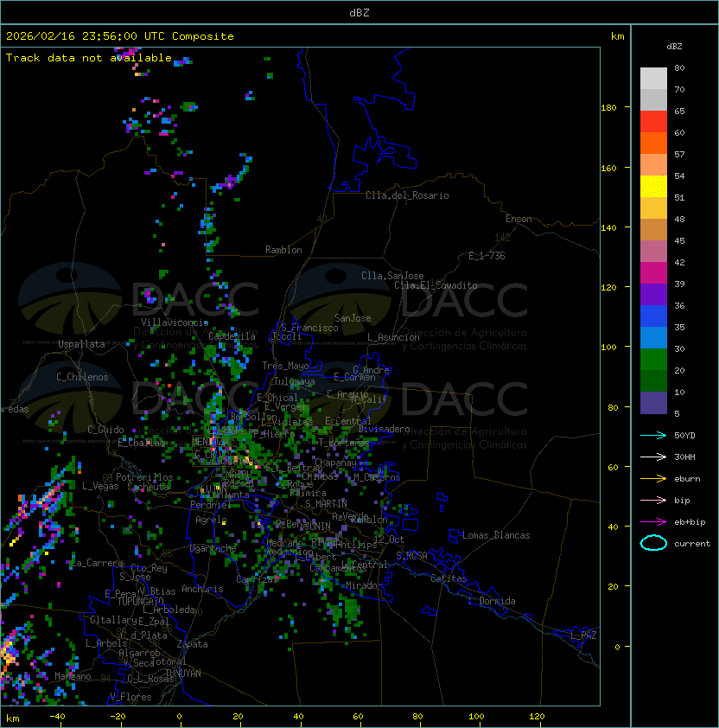Image resolution: width=719 pixels, height=728 pixels.
Task: Select the dark orange 57 dBZ swatch
Action: coord(653,144)
